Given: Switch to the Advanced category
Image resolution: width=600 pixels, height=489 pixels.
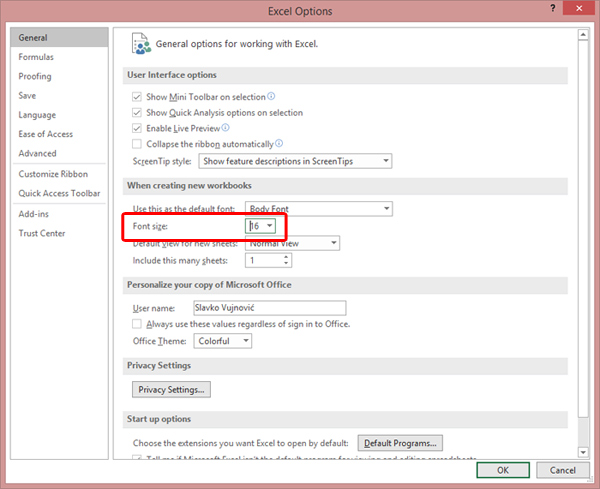Looking at the screenshot, I should 38,153.
